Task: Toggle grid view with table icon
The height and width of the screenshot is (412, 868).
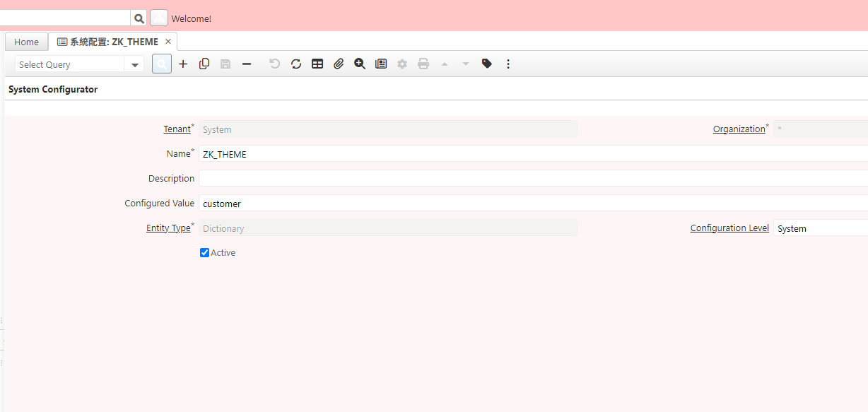Action: pos(317,64)
